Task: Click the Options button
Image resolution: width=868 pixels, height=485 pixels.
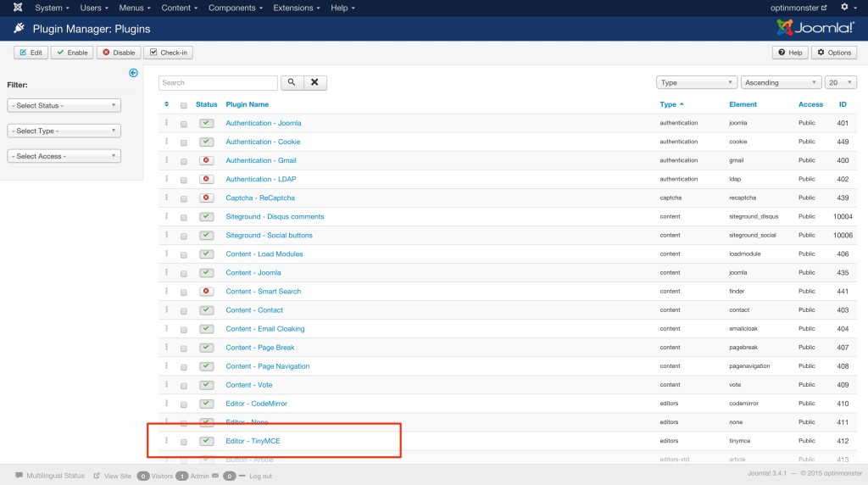Action: [834, 53]
